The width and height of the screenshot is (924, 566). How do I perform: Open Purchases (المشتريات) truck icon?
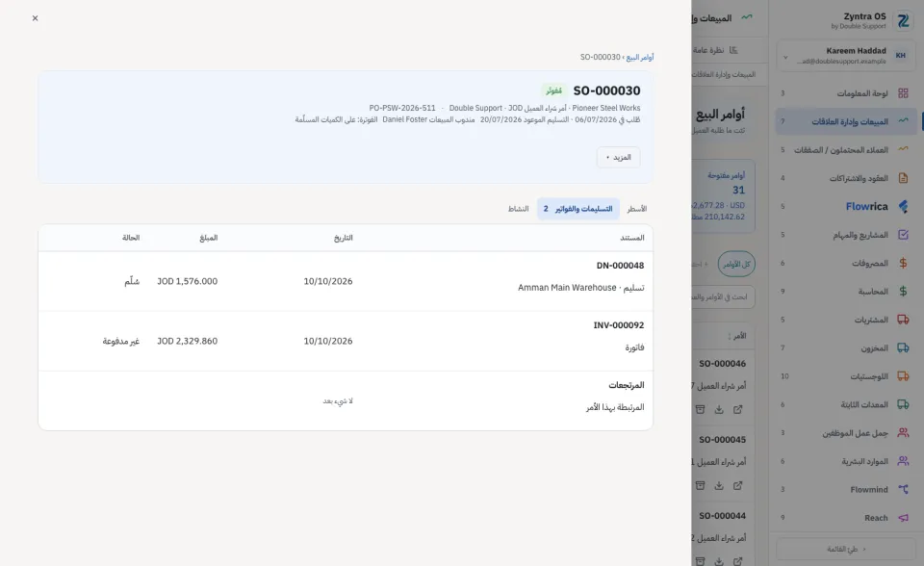tap(903, 320)
